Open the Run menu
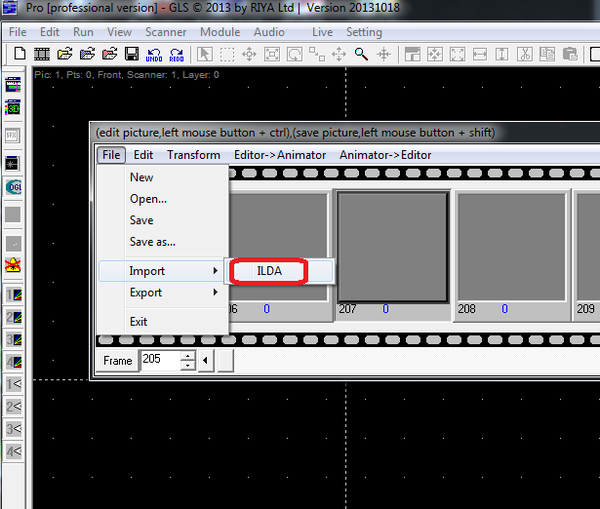This screenshot has height=509, width=600. point(83,32)
